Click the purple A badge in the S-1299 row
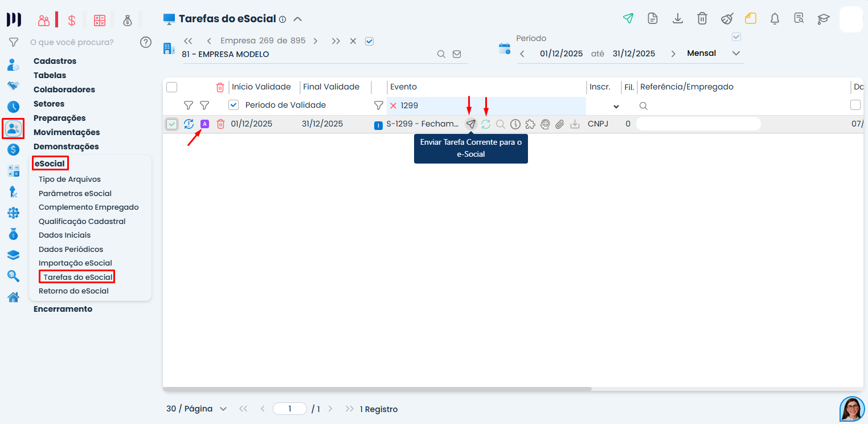The height and width of the screenshot is (424, 868). (x=204, y=124)
